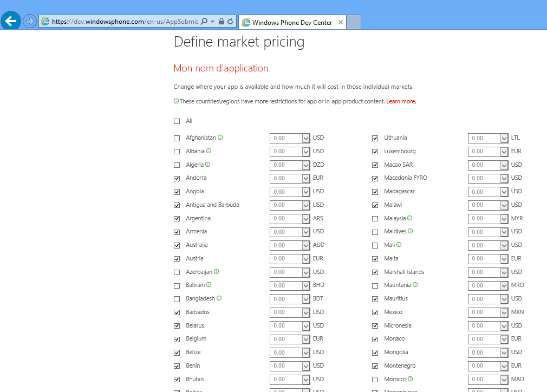The height and width of the screenshot is (392, 547).
Task: Click the info icon beside Malaysia
Action: click(410, 218)
